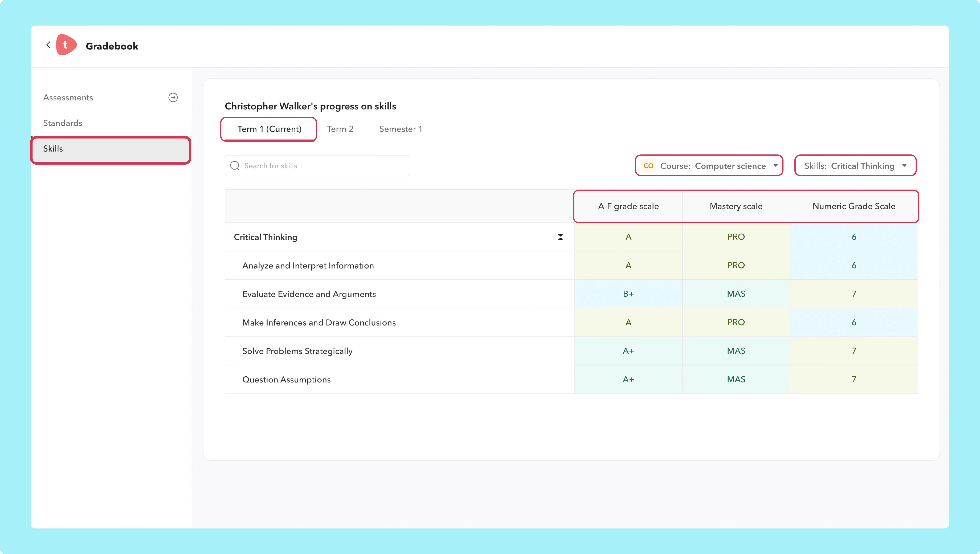Viewport: 980px width, 554px height.
Task: Click Question Assumptions' numeric 7
Action: point(854,379)
